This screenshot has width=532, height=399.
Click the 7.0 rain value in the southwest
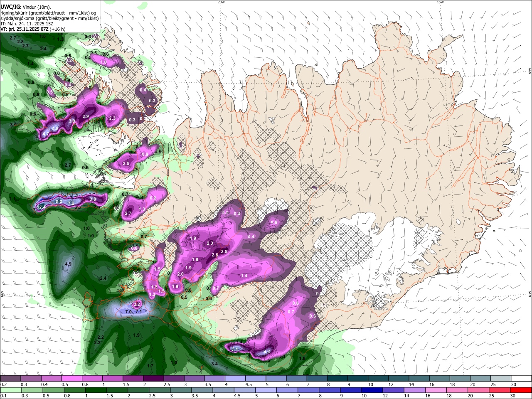pos(128,312)
